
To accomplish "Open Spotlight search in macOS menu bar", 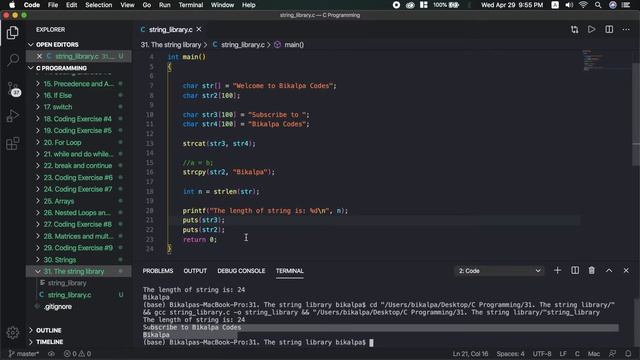I will [598, 5].
